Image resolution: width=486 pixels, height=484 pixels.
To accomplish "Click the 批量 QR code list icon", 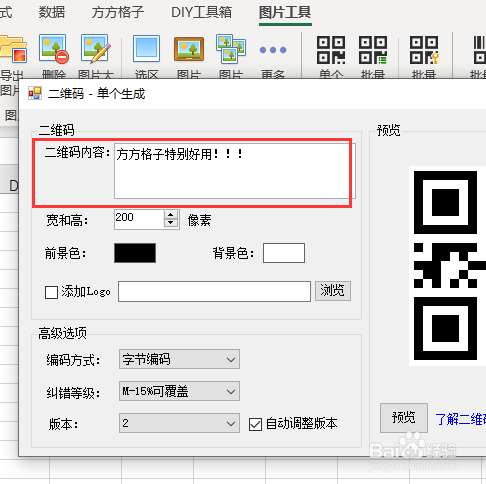I will [x=373, y=50].
